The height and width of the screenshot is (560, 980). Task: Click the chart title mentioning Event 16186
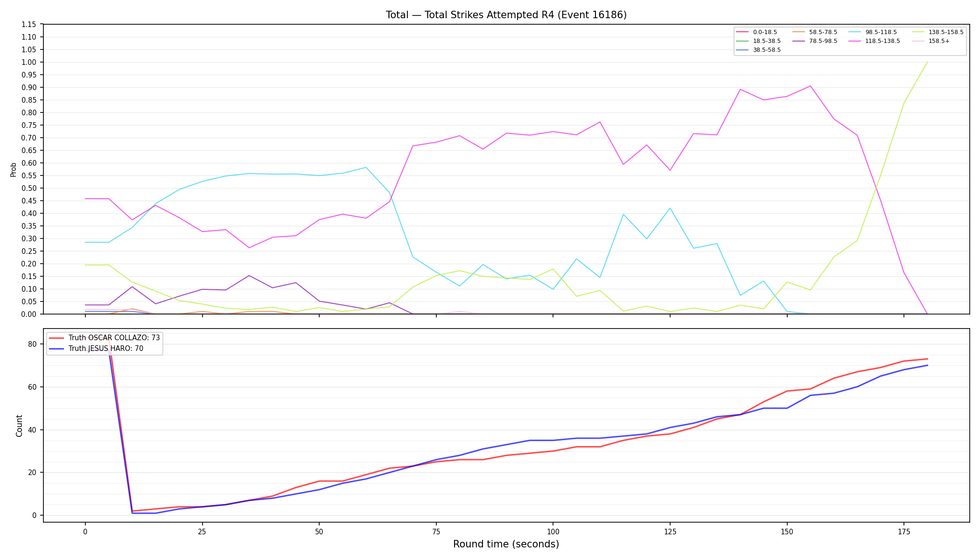pyautogui.click(x=506, y=15)
